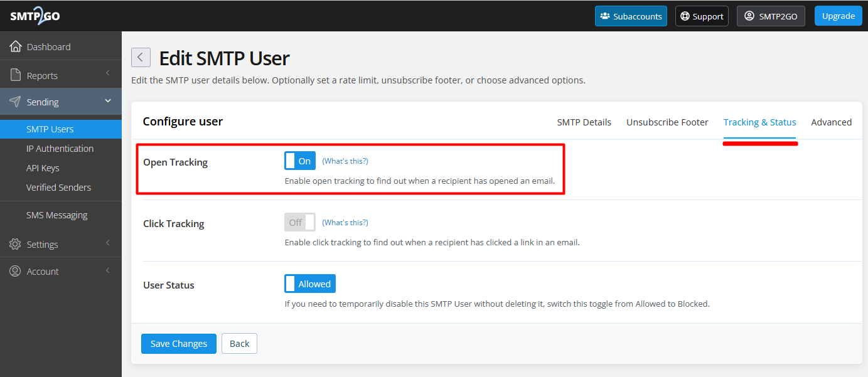Click the back arrow beside Edit SMTP User

point(141,57)
